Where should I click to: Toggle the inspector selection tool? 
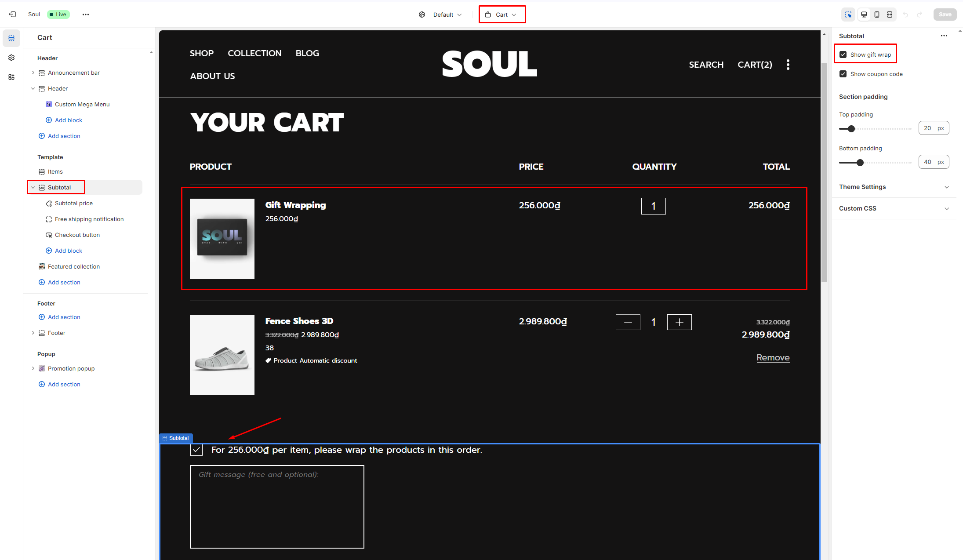tap(848, 15)
